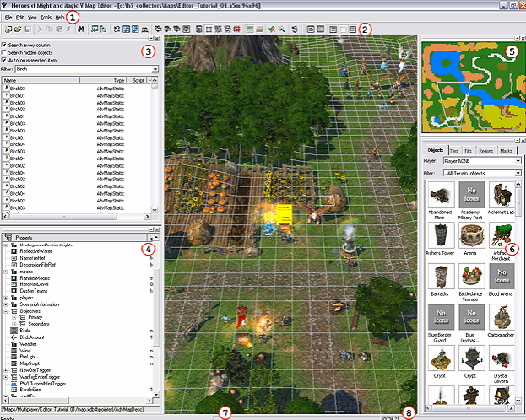Expand the players tree node
Viewport: 526px width, 420px height.
tap(6, 298)
